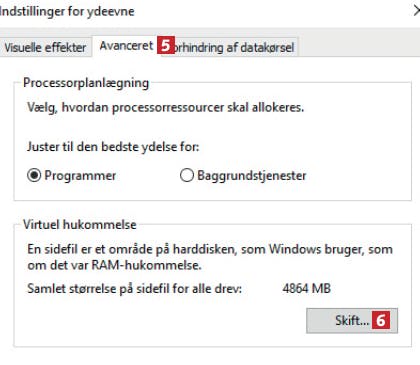The height and width of the screenshot is (365, 420).
Task: Click empty space left of the Skift... button
Action: [160, 321]
